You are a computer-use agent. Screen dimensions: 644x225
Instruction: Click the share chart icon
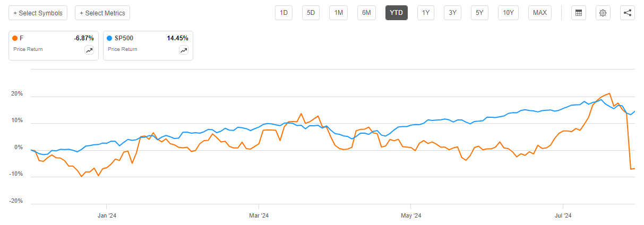tap(628, 13)
